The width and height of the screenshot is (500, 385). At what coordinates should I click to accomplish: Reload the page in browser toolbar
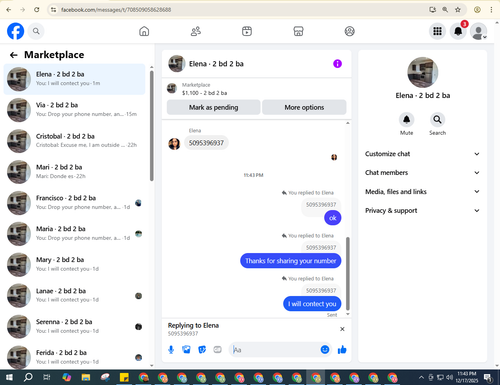point(37,10)
